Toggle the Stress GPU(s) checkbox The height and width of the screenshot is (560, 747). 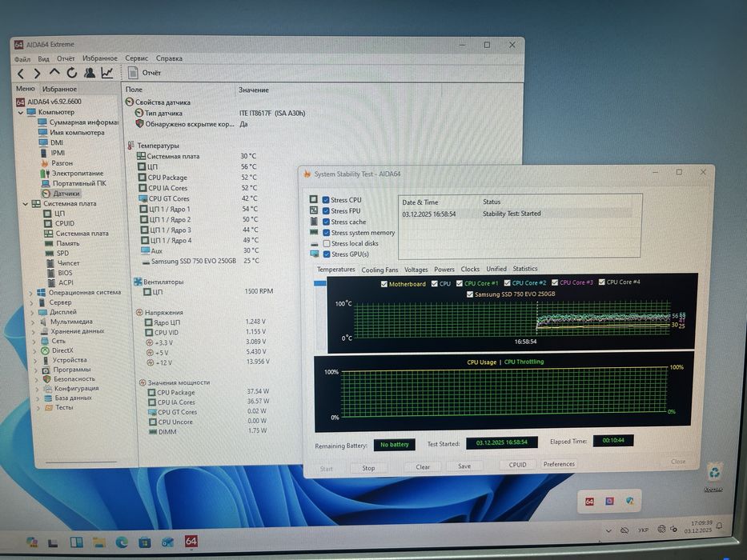(x=327, y=254)
